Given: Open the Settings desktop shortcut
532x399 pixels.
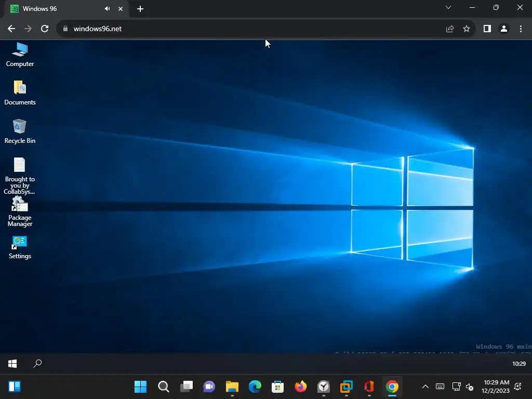Looking at the screenshot, I should tap(20, 248).
